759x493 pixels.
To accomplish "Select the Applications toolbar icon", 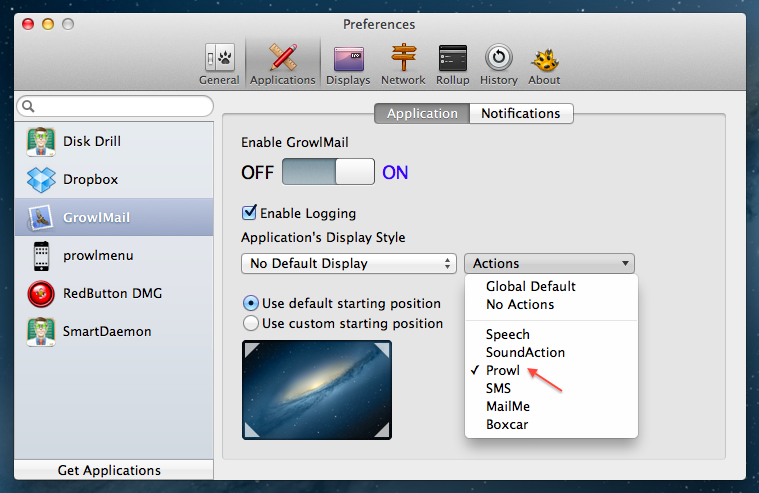I will [x=283, y=64].
